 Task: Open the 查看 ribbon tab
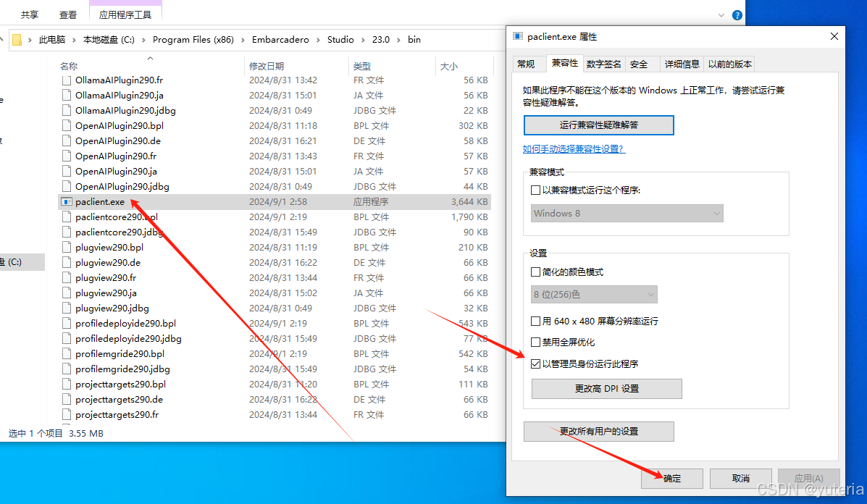pyautogui.click(x=68, y=15)
